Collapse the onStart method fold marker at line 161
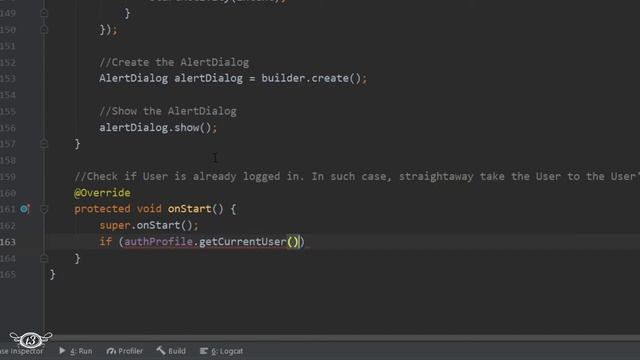 coord(44,209)
